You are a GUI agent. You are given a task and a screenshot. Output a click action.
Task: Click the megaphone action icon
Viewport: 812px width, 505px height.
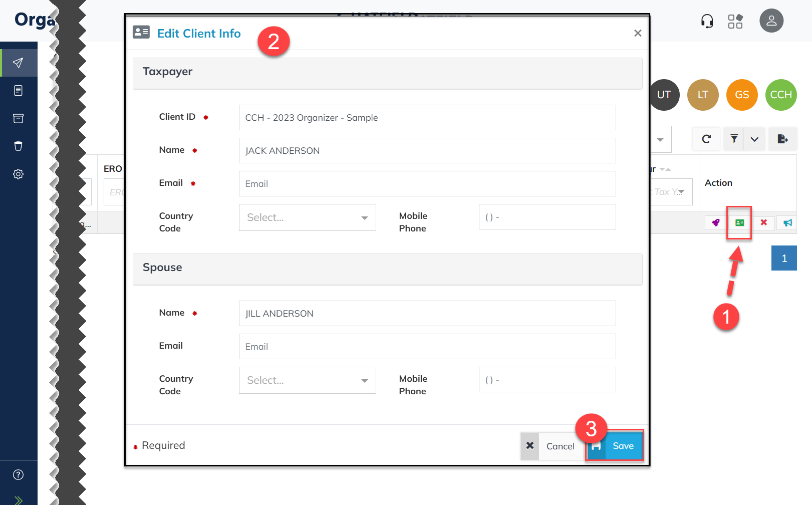787,222
